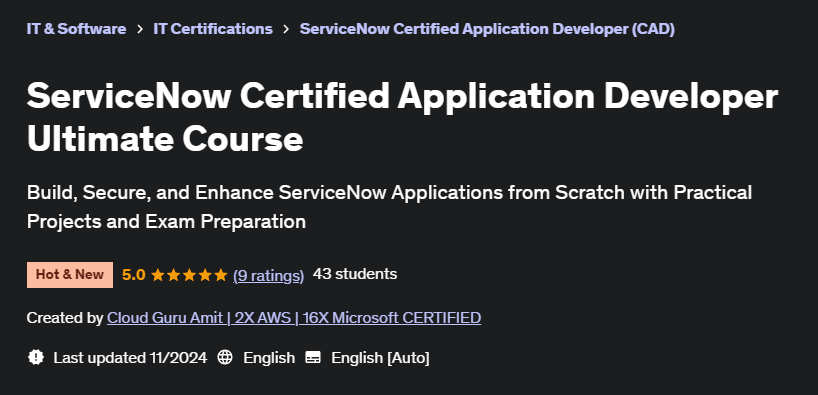Click the course subtitle description

tap(389, 207)
